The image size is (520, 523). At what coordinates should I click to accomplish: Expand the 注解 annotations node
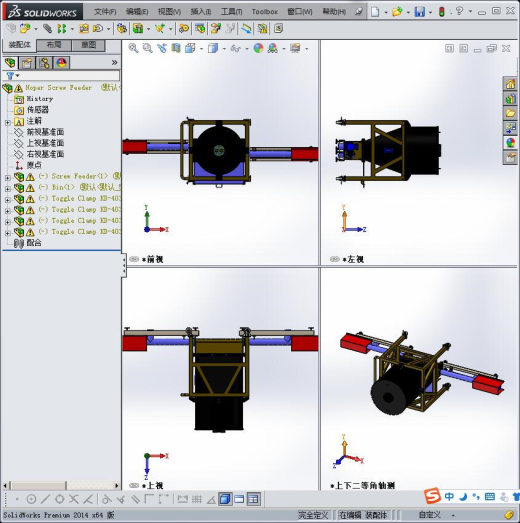8,123
